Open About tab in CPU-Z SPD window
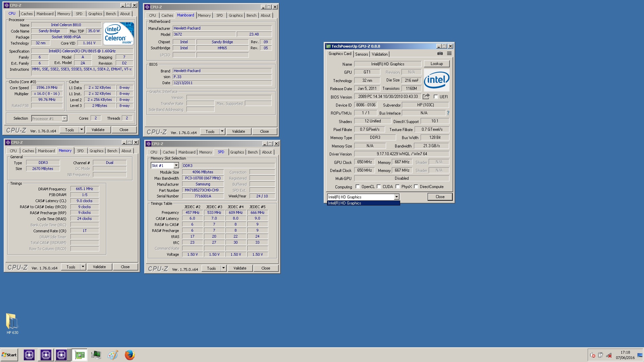This screenshot has width=644, height=362. (x=267, y=152)
